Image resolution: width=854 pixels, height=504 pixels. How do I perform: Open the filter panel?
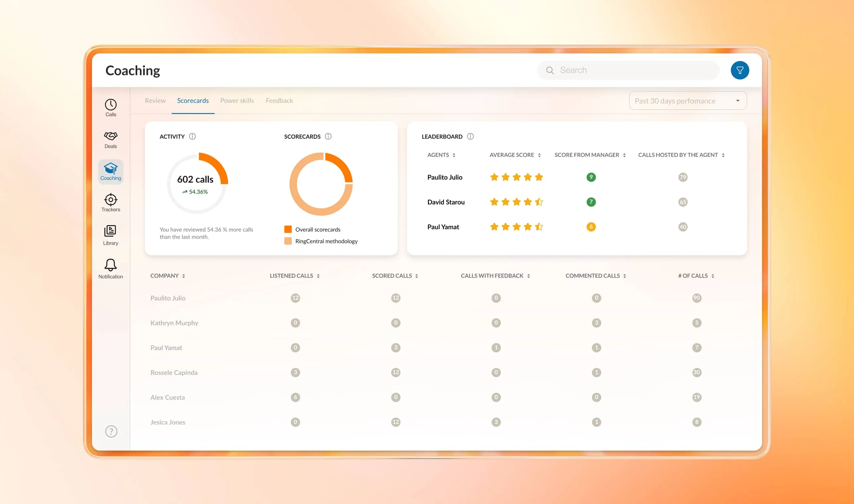(740, 70)
